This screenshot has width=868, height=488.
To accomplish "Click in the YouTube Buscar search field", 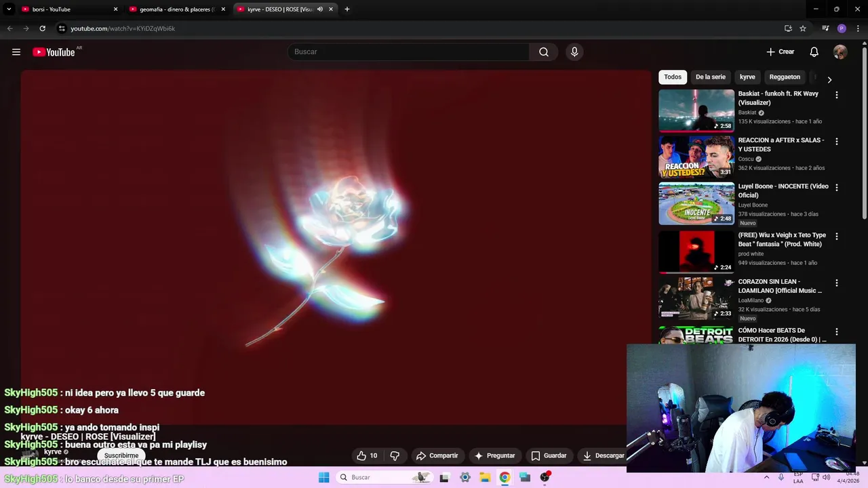I will (x=409, y=52).
